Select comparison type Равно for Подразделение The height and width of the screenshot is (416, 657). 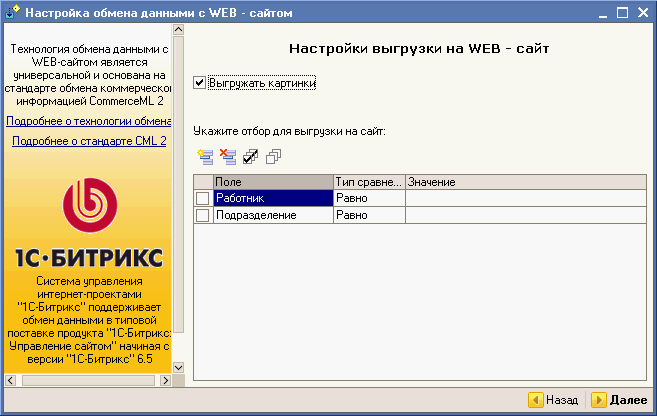click(368, 215)
